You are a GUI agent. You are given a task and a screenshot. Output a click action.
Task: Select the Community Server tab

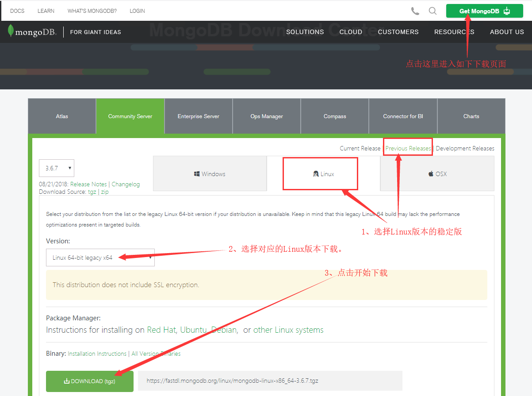[130, 116]
